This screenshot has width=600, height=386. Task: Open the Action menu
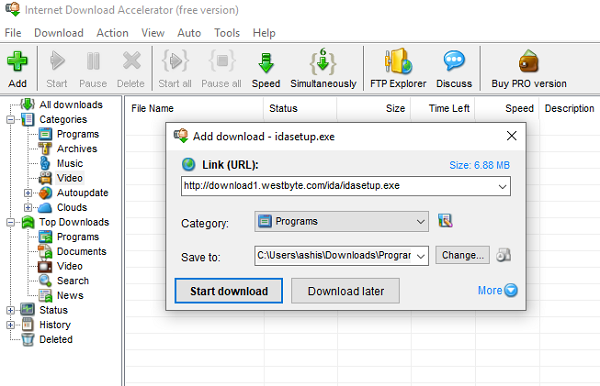coord(112,33)
